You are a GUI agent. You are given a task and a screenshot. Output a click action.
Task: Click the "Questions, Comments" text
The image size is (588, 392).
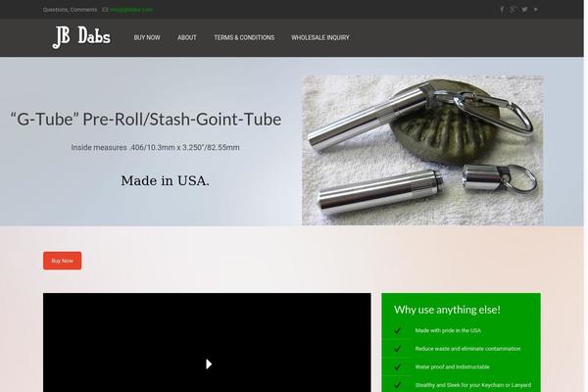(x=70, y=10)
